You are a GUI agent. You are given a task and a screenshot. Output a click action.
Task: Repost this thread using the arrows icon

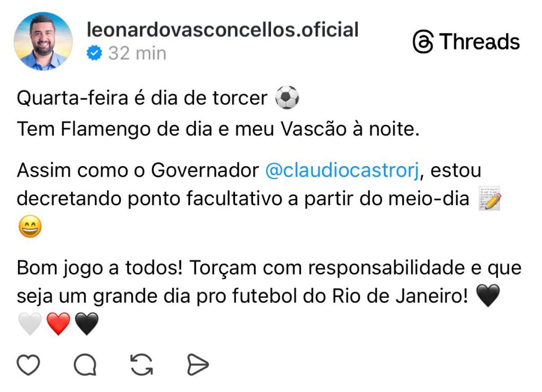141,364
